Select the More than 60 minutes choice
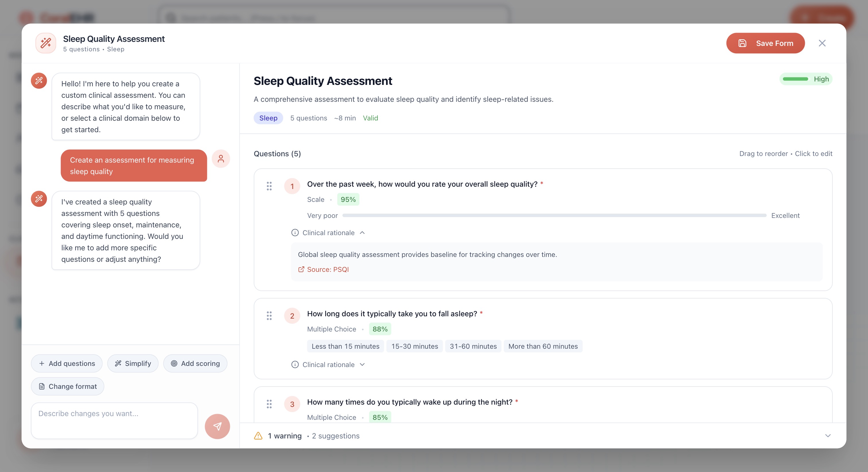 (x=542, y=346)
